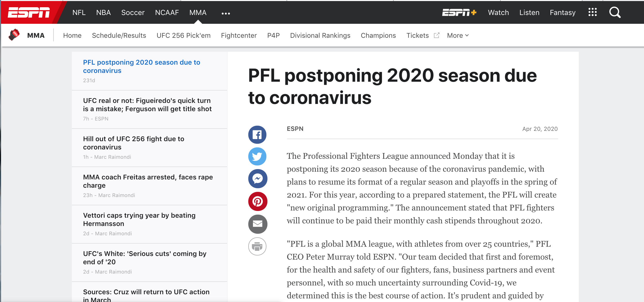Share article via Twitter icon
The image size is (644, 302).
click(257, 156)
